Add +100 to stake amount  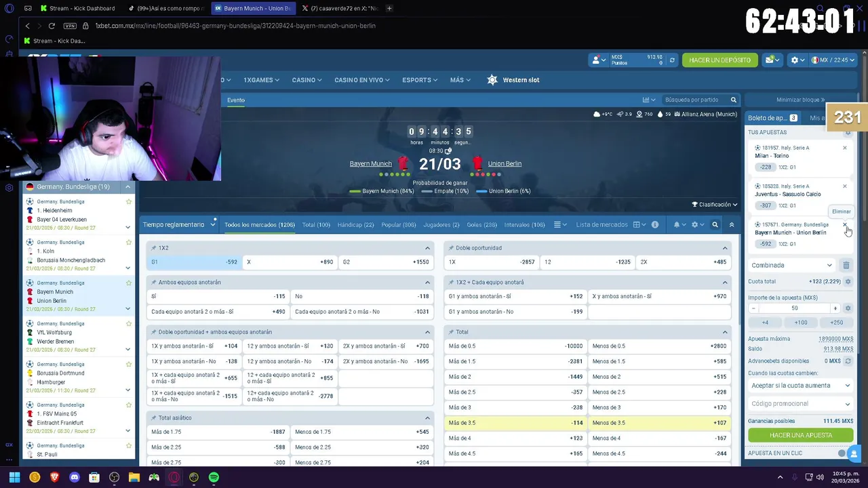[801, 323]
